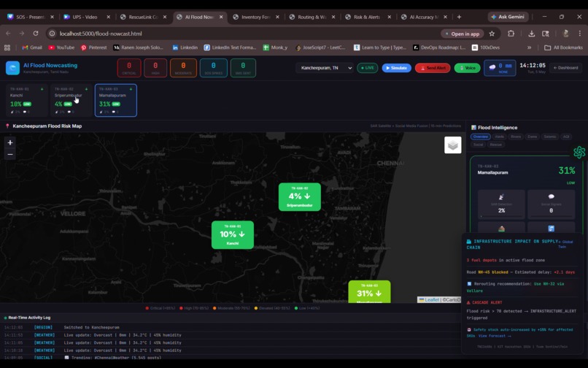Screen dimensions: 588x368
Task: Open the browser downloads icon
Action: click(x=531, y=34)
